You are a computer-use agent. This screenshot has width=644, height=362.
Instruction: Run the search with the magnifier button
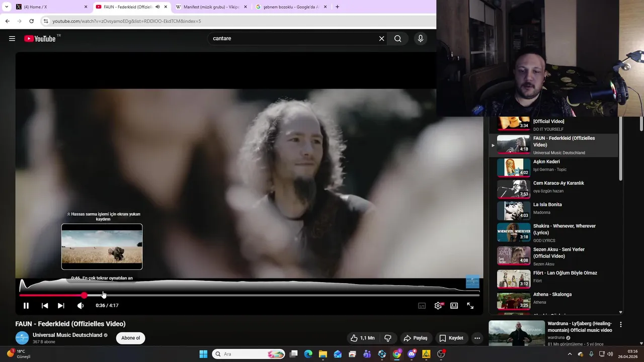397,38
